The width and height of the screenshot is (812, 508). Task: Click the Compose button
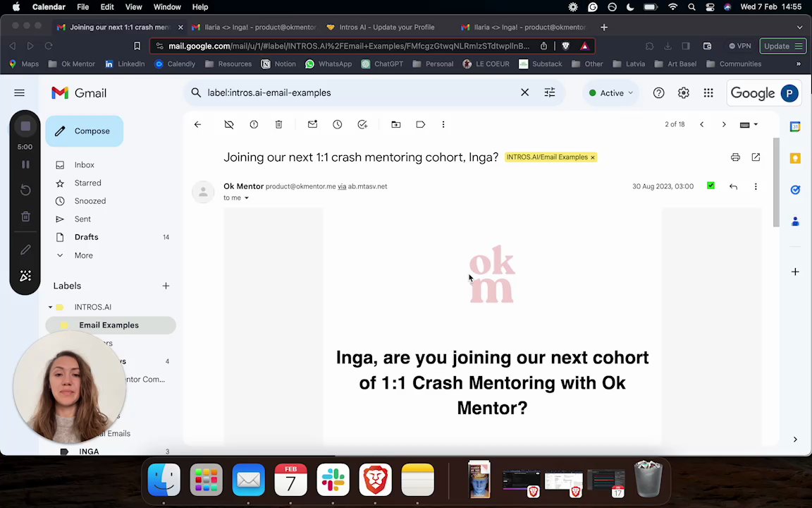pyautogui.click(x=85, y=131)
